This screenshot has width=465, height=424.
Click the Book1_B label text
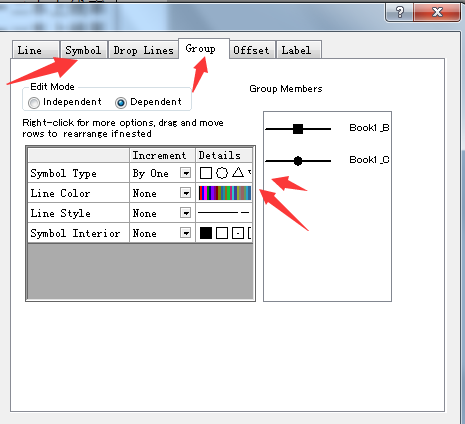[x=369, y=128]
